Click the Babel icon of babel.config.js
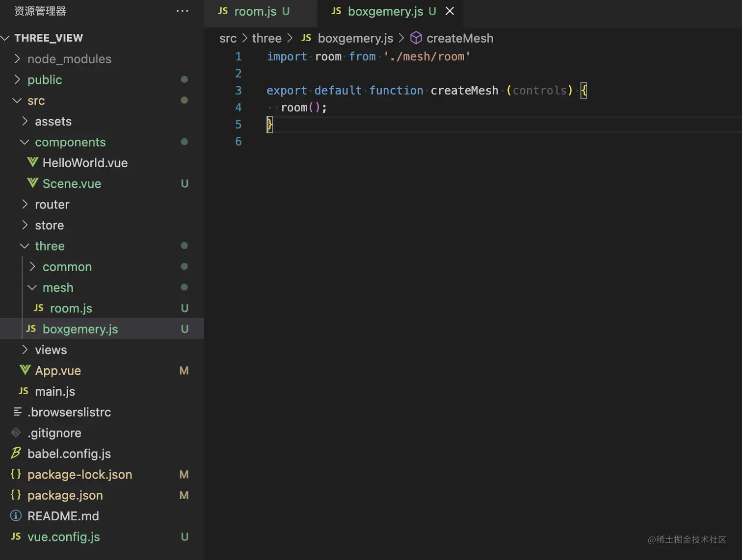 [x=16, y=453]
